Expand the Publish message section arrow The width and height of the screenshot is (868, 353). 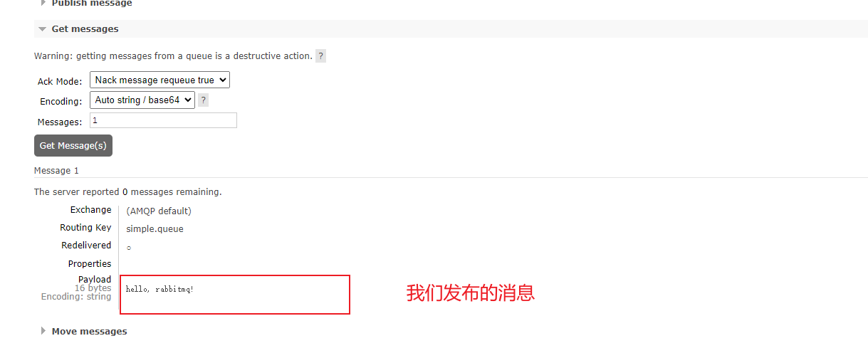tap(43, 3)
